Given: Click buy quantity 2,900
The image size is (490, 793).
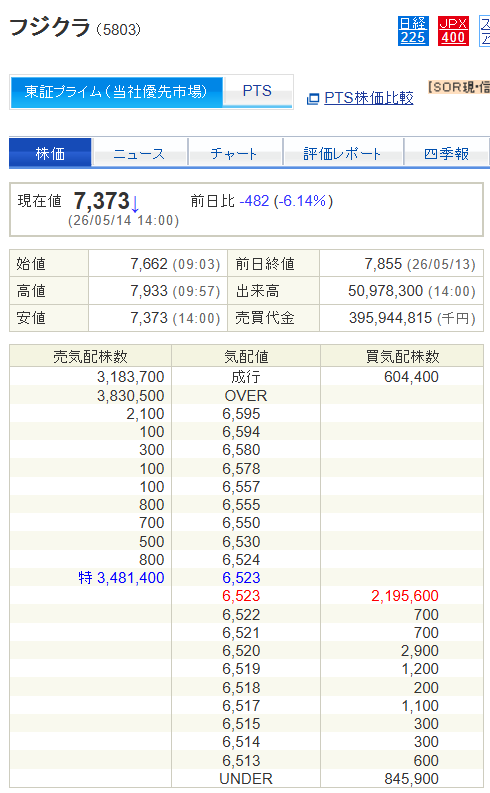Looking at the screenshot, I should point(420,650).
